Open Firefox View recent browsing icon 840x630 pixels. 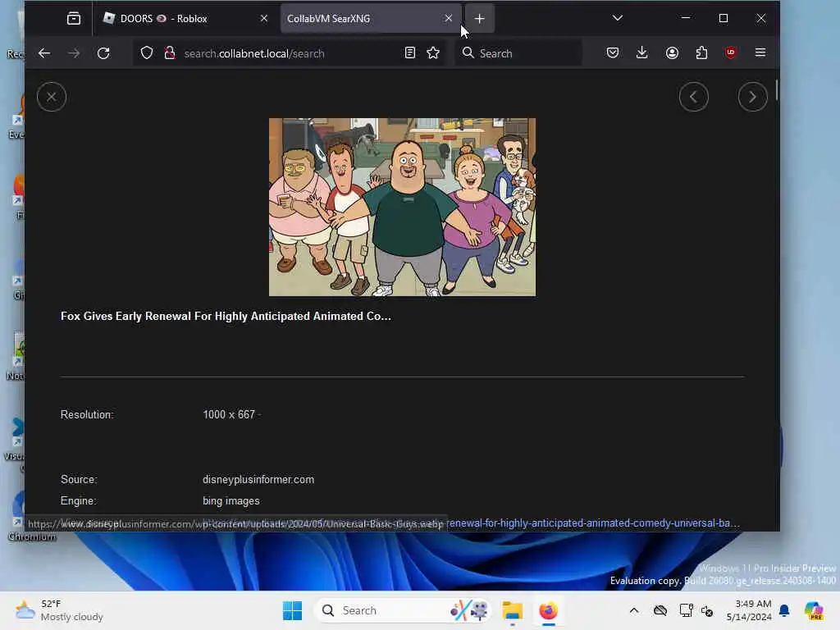coord(73,19)
